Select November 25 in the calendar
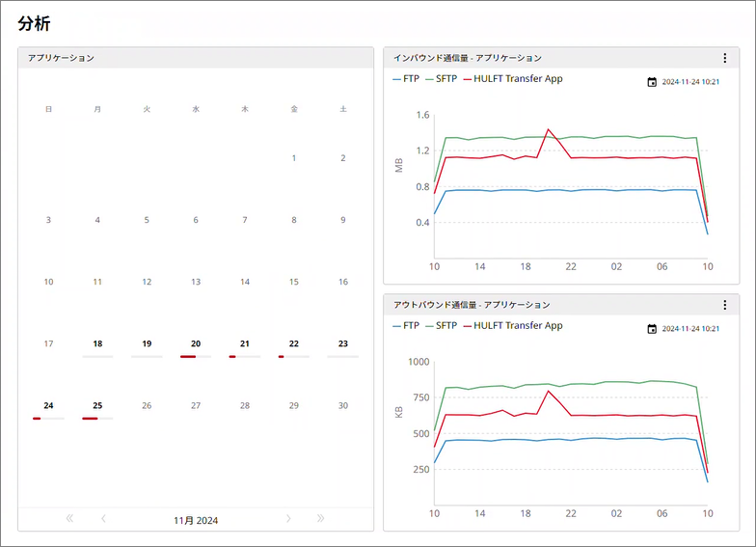This screenshot has width=756, height=547. (97, 405)
